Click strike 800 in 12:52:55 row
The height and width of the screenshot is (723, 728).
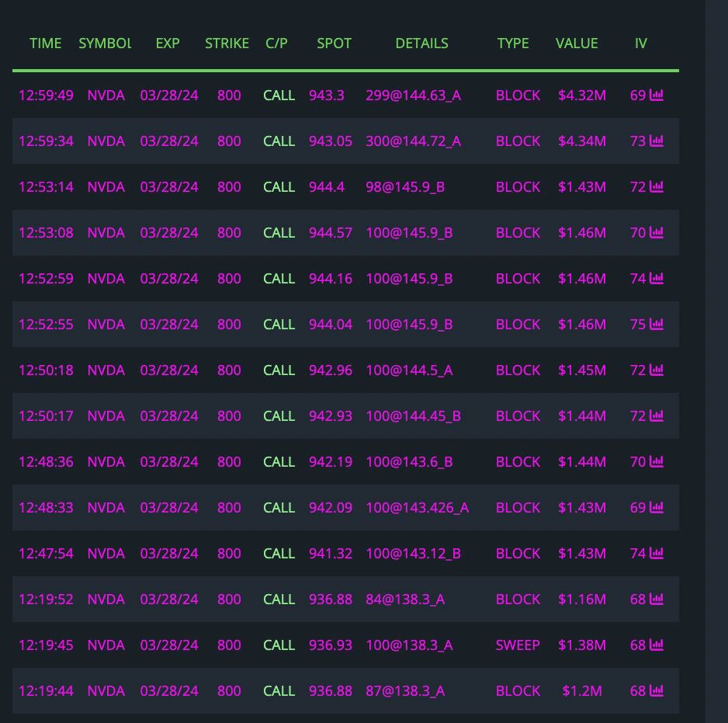(229, 324)
